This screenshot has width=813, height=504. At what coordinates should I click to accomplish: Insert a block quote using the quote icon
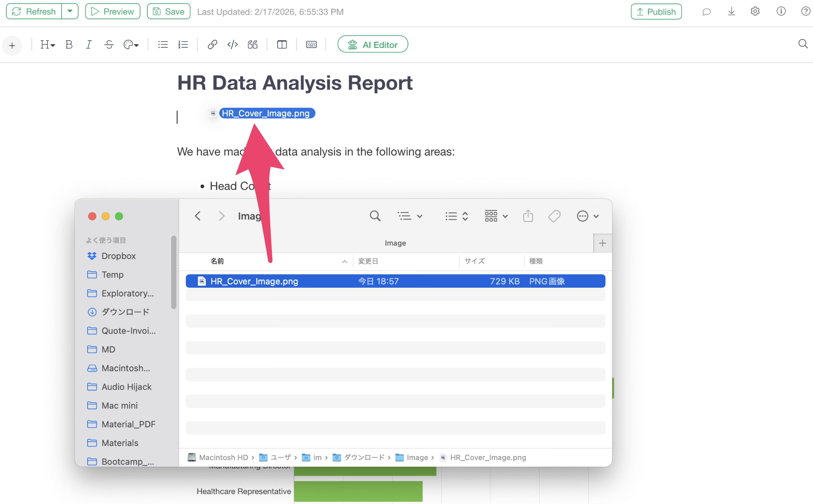coord(253,44)
